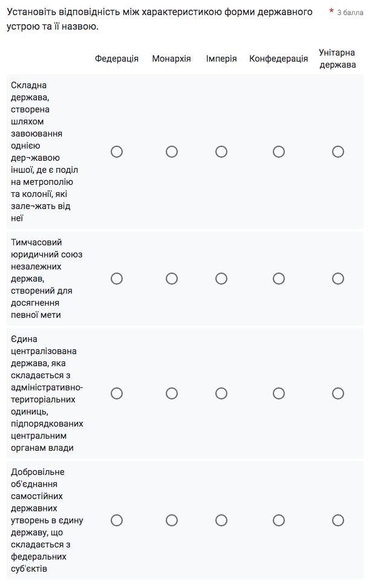Select Імперія for the colonies and metropolis row
This screenshot has width=375, height=588.
point(221,152)
